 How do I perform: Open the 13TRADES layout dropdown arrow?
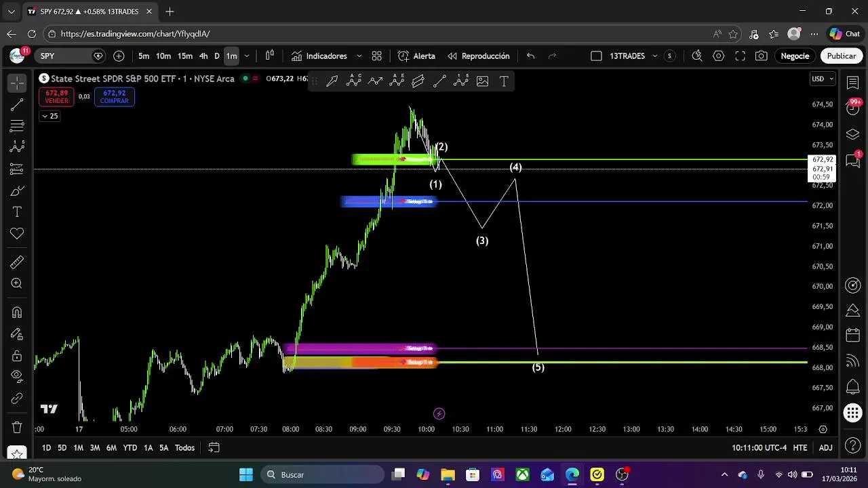tap(655, 56)
